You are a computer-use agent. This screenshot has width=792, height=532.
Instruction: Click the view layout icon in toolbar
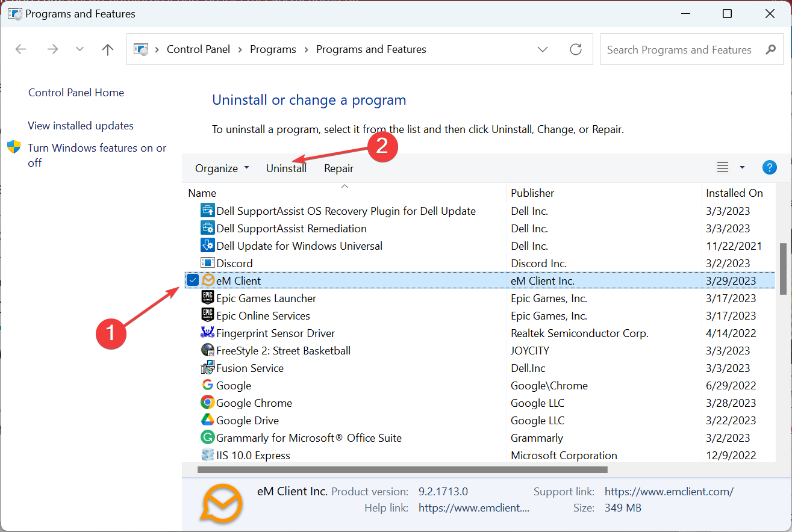coord(723,168)
